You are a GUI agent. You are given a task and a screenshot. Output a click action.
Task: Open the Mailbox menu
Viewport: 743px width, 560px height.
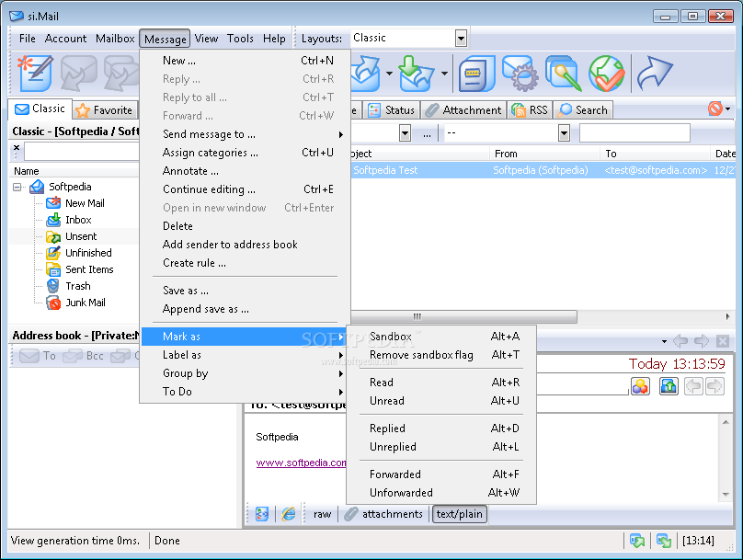click(x=115, y=39)
